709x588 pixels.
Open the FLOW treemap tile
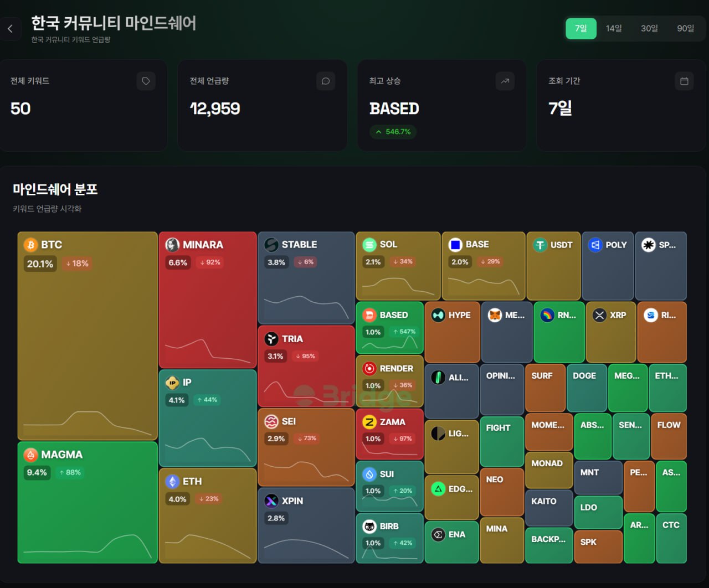(669, 436)
